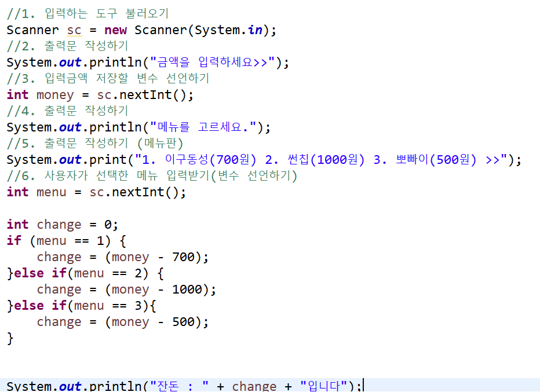Click the underlined variable 'sc' in Scanner declaration
This screenshot has height=392, width=540.
74,30
